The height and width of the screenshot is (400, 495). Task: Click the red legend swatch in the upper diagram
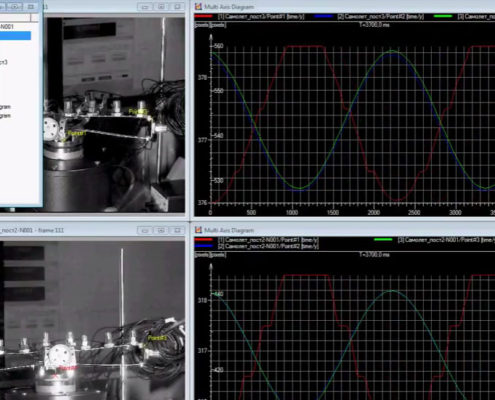tap(203, 16)
